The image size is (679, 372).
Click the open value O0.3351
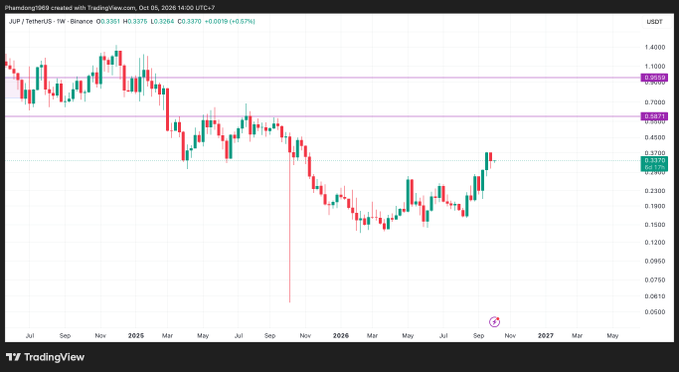click(x=108, y=21)
